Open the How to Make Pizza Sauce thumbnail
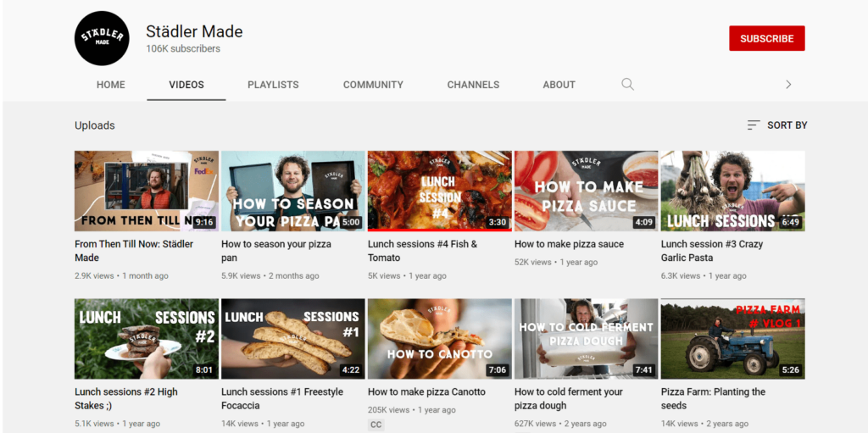The width and height of the screenshot is (868, 433). (587, 191)
